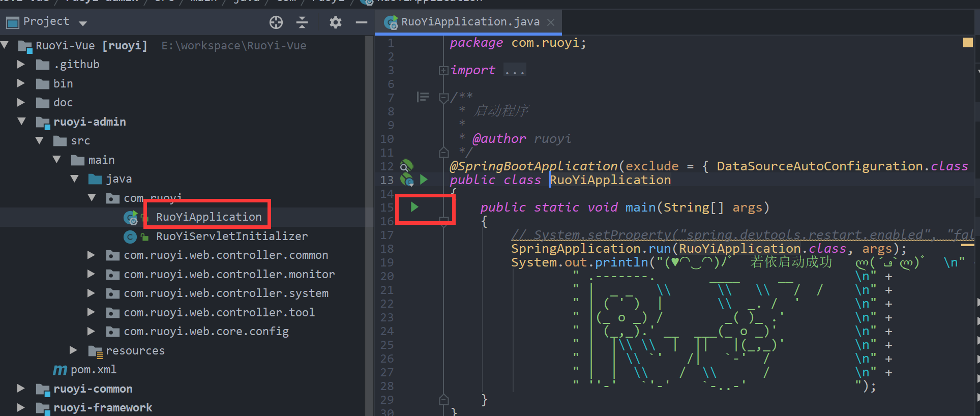
Task: Click the locate/select opened file target icon
Action: click(276, 22)
